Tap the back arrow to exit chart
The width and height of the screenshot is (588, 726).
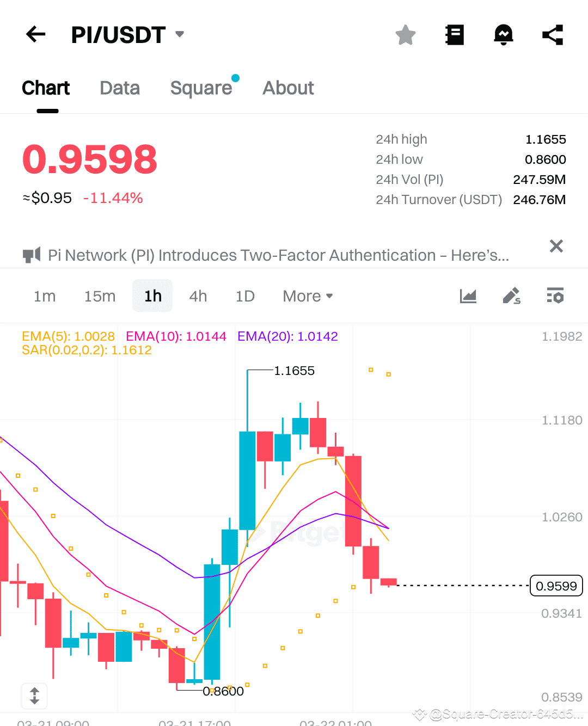tap(35, 34)
